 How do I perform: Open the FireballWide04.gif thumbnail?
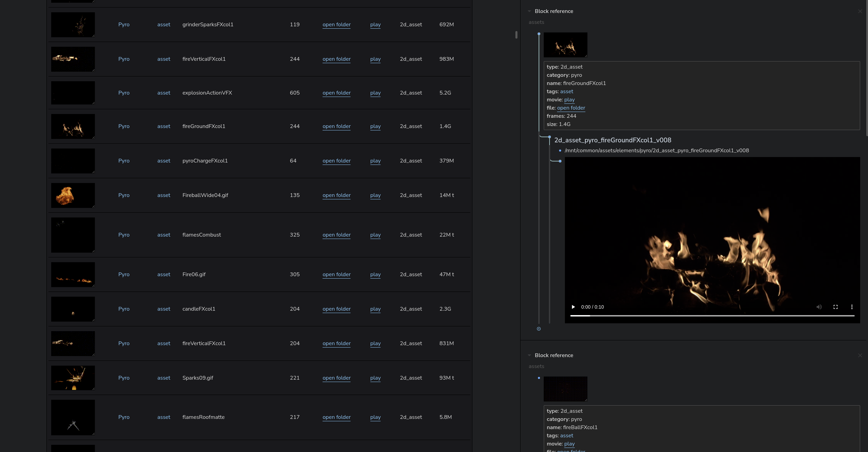(x=73, y=195)
